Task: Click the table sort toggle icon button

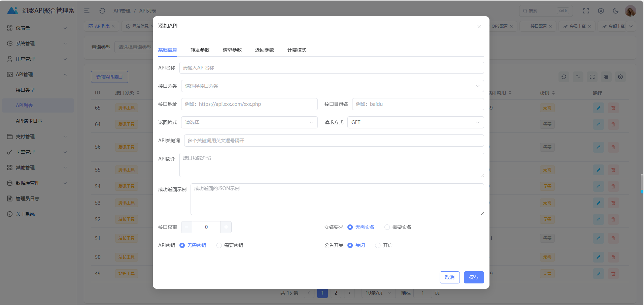Action: click(x=578, y=77)
